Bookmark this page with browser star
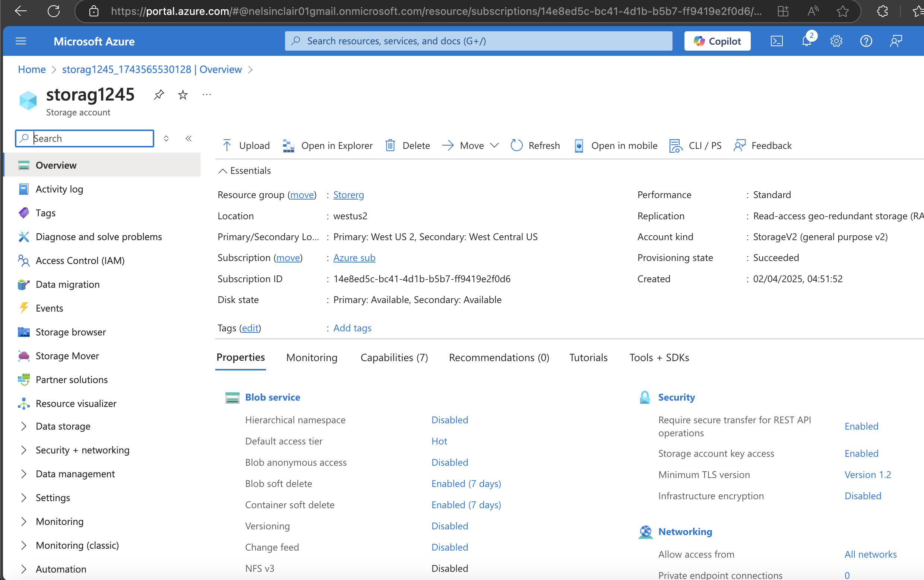 tap(843, 11)
